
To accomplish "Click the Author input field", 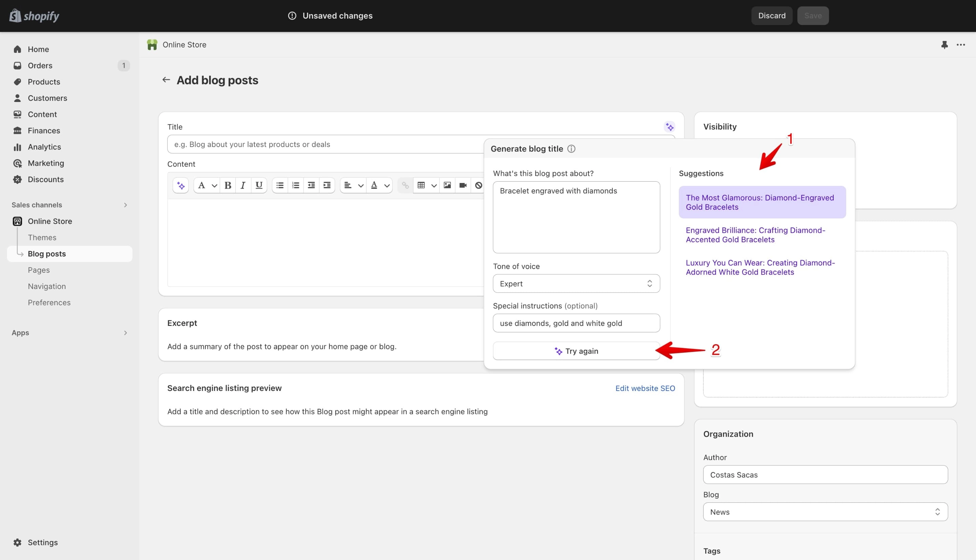I will click(825, 475).
